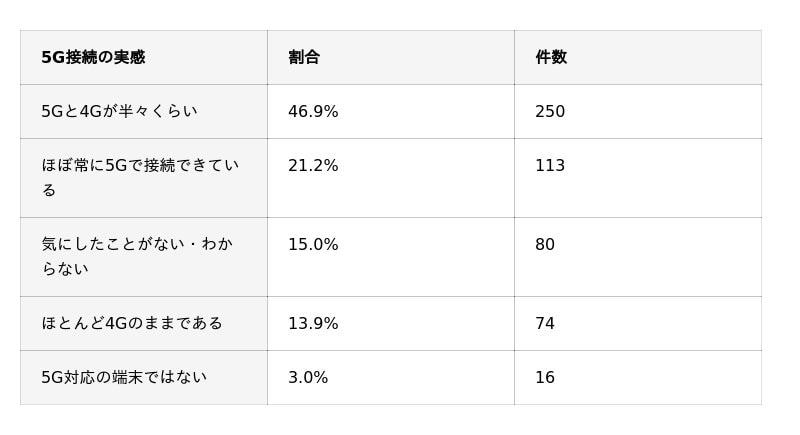Select the 5Gと4Gが半々くらい row label

pyautogui.click(x=119, y=111)
